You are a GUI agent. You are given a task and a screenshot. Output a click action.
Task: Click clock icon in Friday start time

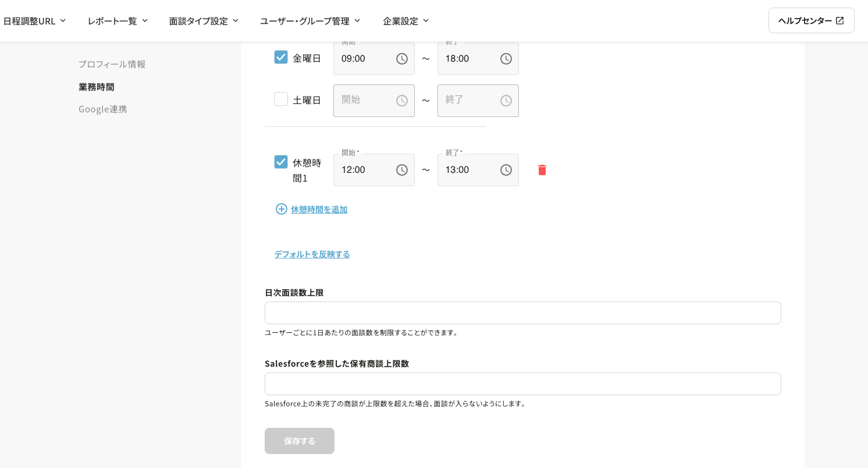pos(402,59)
